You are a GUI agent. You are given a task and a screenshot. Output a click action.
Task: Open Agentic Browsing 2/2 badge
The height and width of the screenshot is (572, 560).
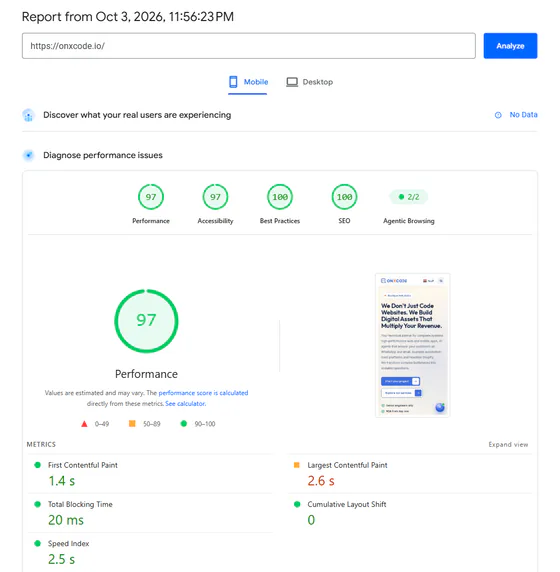point(409,197)
